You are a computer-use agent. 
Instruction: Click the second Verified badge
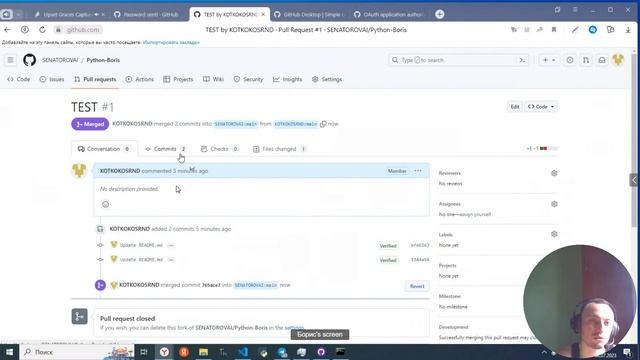pyautogui.click(x=388, y=260)
